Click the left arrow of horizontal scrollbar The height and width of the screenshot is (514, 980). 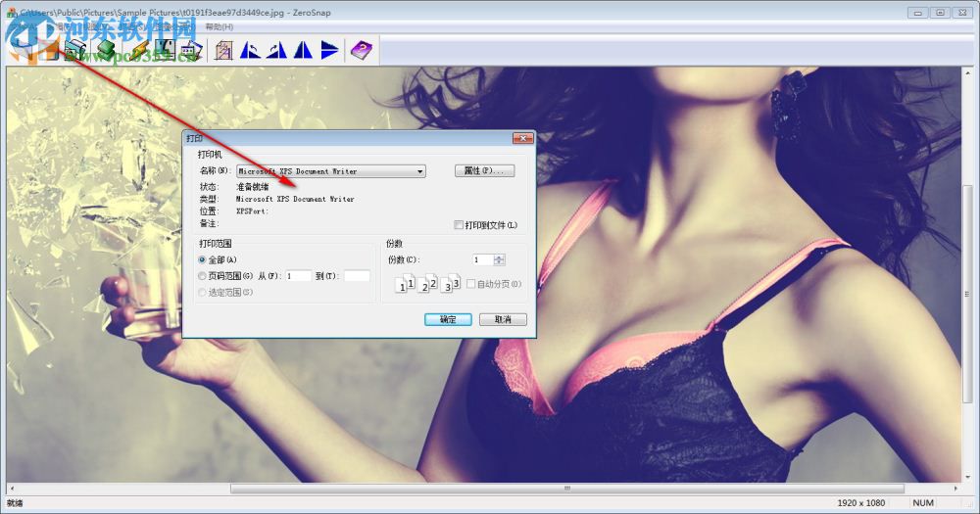click(x=12, y=488)
